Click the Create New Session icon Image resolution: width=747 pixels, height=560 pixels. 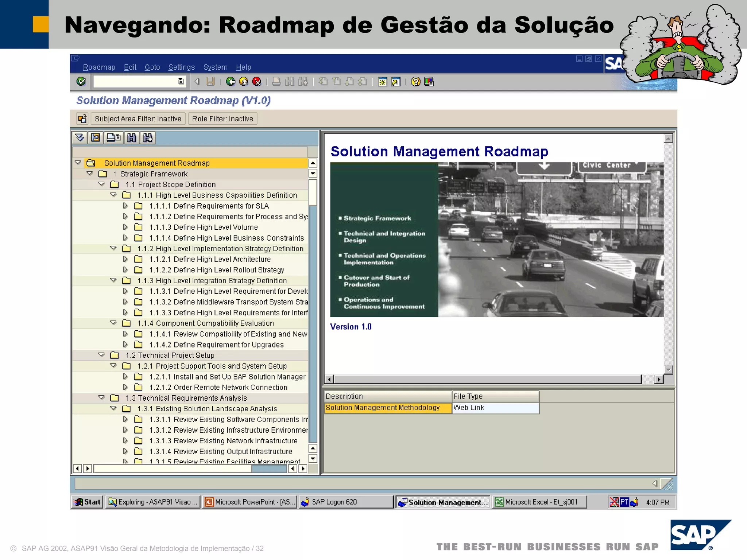pyautogui.click(x=382, y=82)
